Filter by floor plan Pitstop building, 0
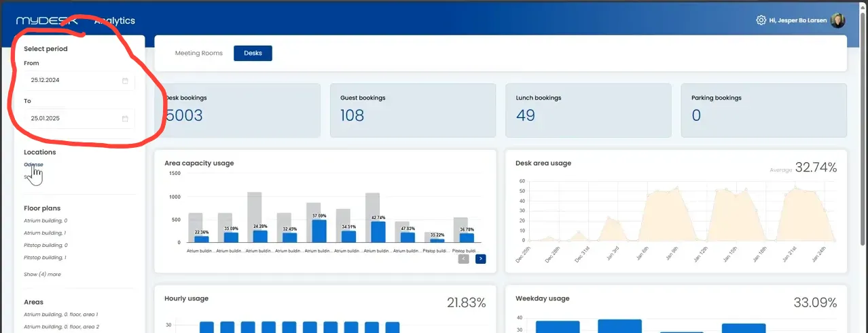Screen dimensions: 868x333 pos(46,245)
